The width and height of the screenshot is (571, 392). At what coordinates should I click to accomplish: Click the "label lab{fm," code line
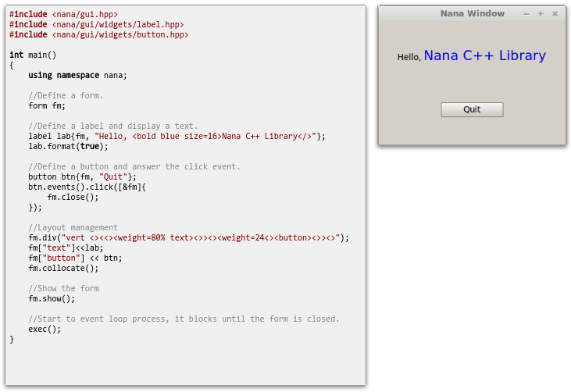coord(177,136)
